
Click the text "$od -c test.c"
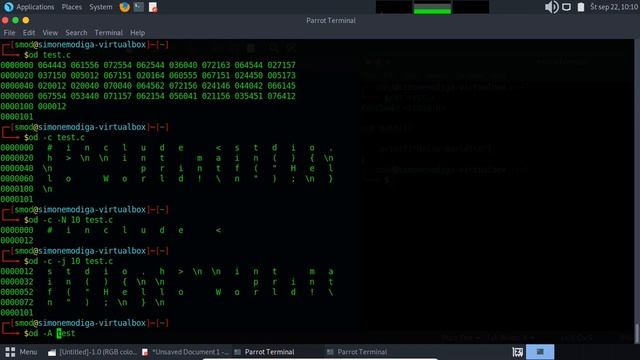pos(54,137)
